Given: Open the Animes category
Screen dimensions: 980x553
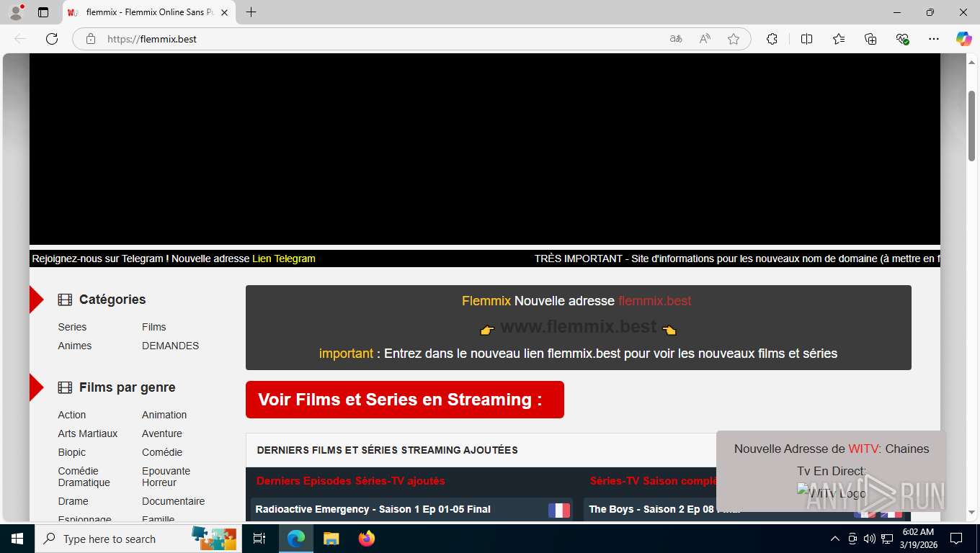Looking at the screenshot, I should click(75, 346).
